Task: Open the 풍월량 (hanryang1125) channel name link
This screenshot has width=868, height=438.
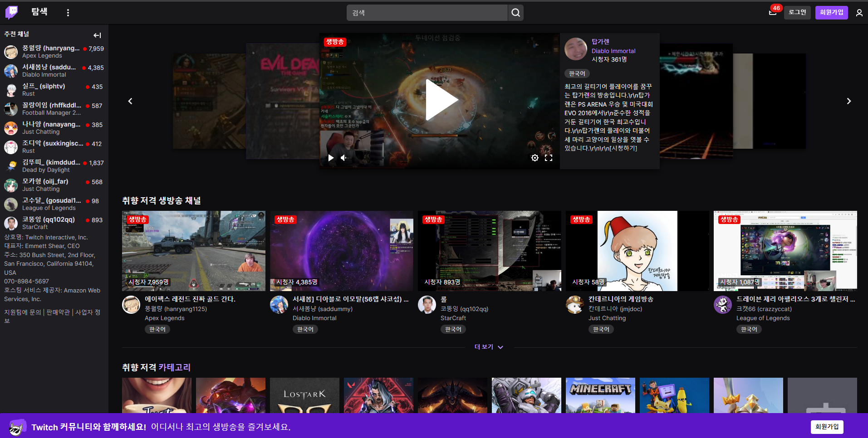Action: point(176,309)
